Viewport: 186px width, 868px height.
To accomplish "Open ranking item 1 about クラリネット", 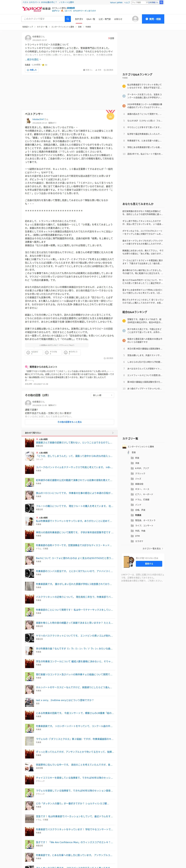I will [x=144, y=86].
